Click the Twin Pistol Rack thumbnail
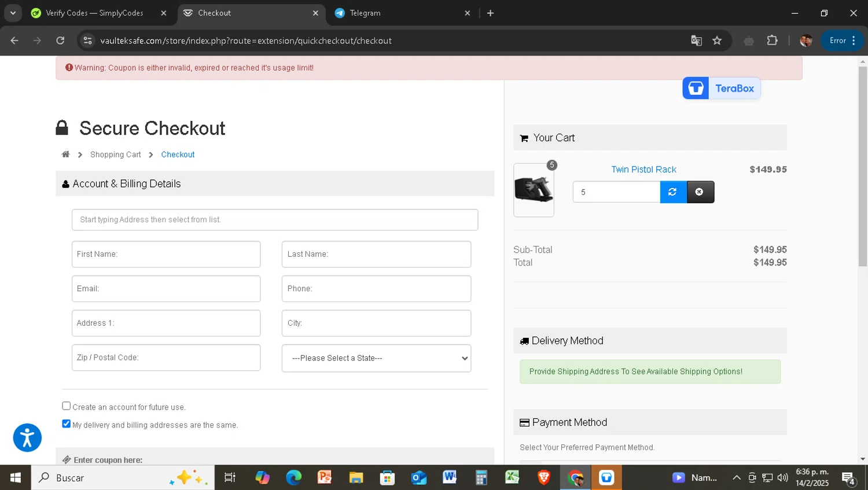The height and width of the screenshot is (490, 868). coord(534,190)
